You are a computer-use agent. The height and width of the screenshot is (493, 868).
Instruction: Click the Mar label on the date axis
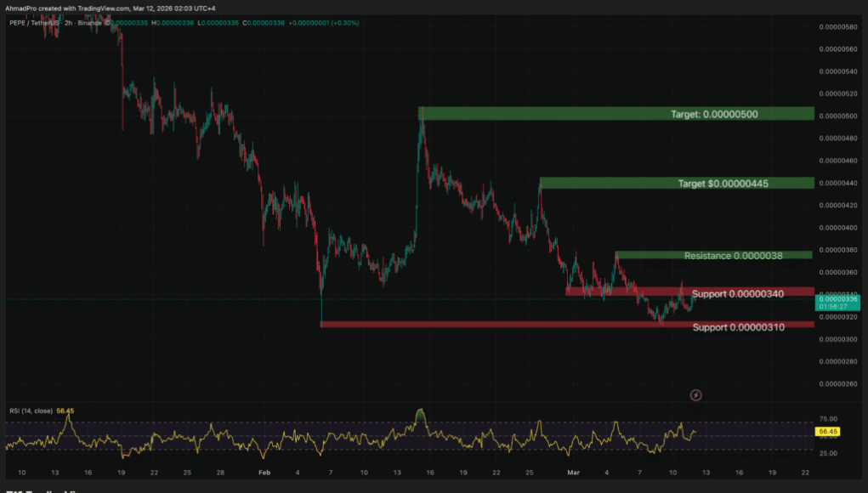click(x=573, y=472)
